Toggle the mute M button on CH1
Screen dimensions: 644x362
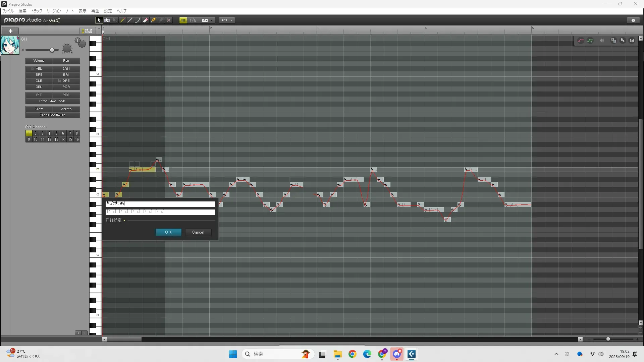pos(82,44)
